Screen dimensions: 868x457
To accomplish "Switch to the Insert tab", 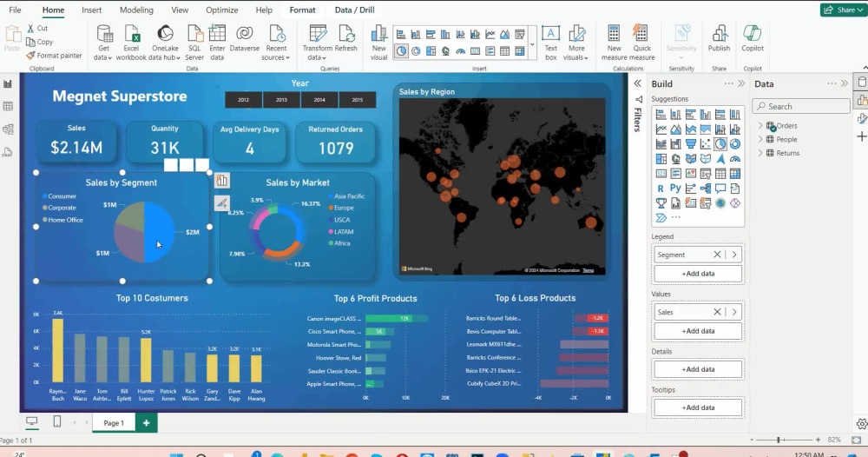I will coord(91,10).
